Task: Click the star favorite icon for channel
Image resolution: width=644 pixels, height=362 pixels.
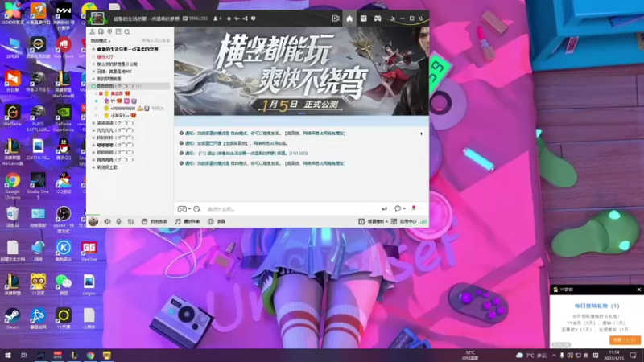Action: [x=229, y=19]
